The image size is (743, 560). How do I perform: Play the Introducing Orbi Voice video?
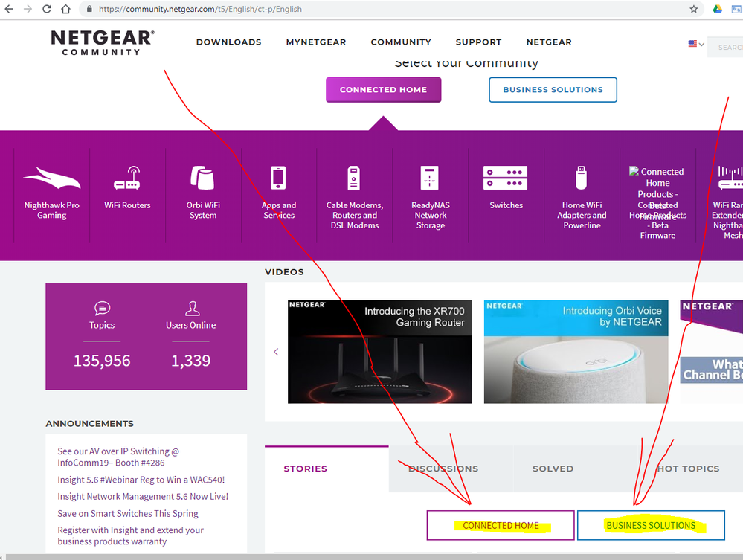tap(576, 352)
